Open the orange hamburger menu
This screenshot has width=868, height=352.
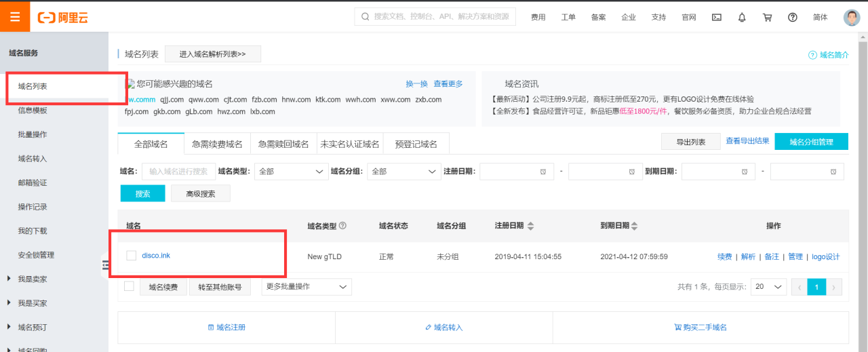pos(15,17)
